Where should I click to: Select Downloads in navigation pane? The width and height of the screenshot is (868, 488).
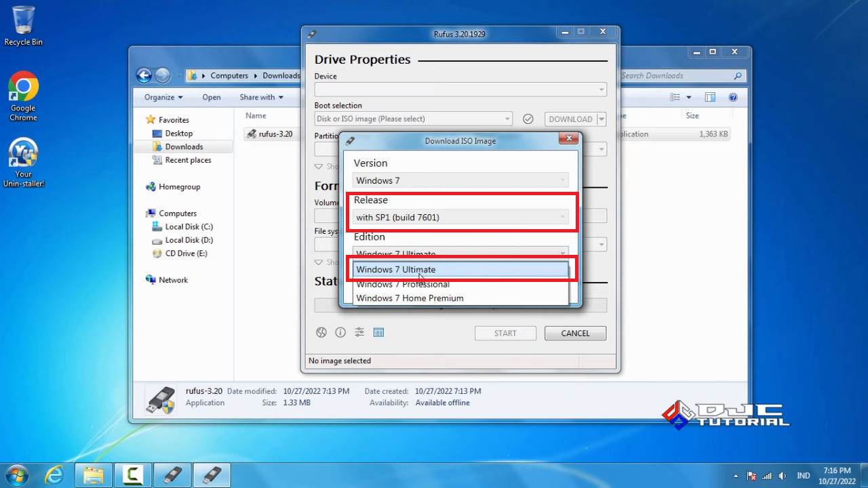(184, 146)
